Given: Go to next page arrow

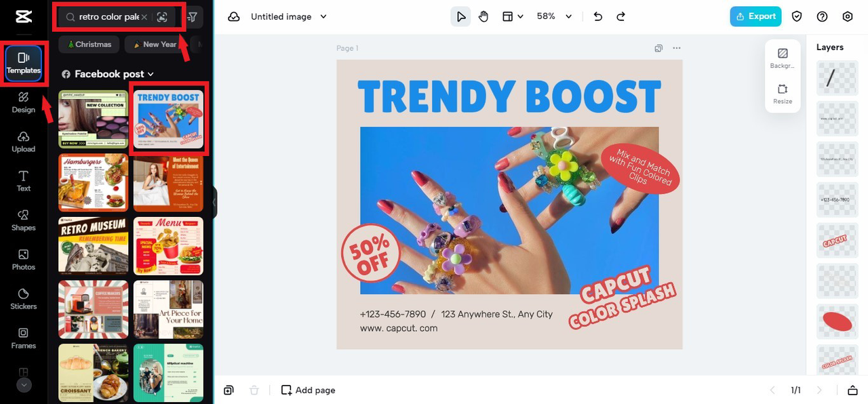Looking at the screenshot, I should 819,390.
